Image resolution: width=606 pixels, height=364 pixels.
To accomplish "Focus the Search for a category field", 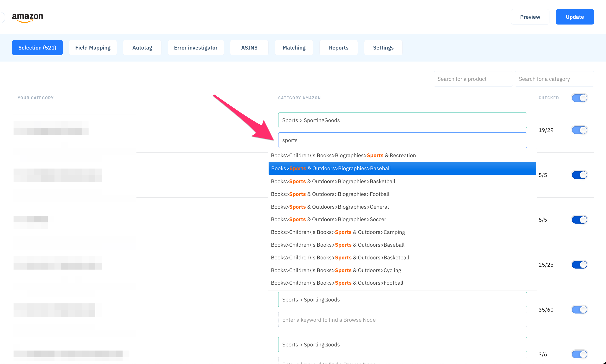I will coord(554,79).
